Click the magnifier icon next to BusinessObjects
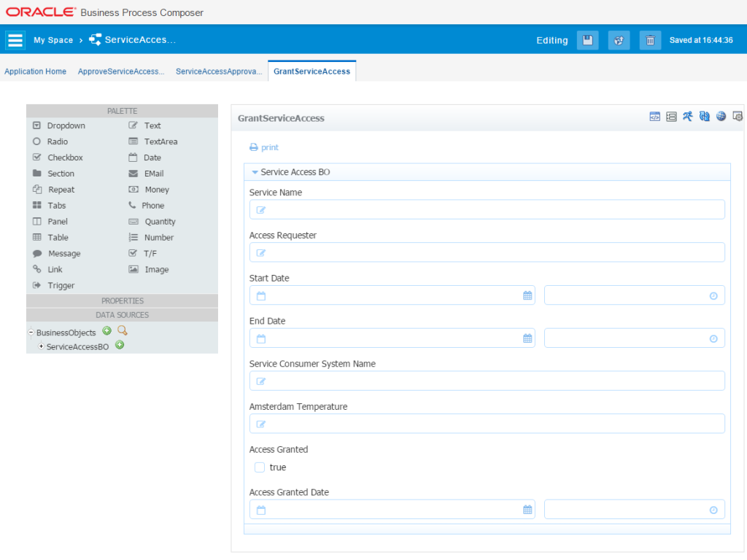 tap(123, 331)
